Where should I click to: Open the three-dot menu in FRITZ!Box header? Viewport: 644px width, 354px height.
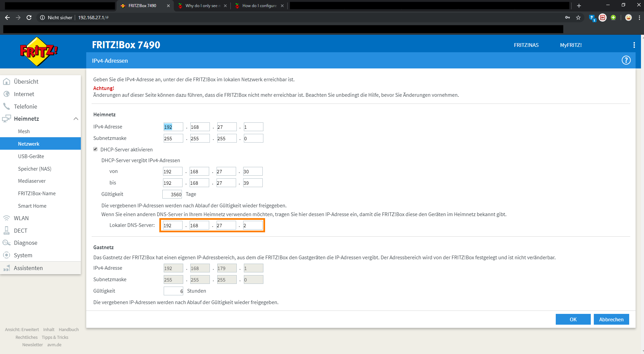click(x=634, y=45)
